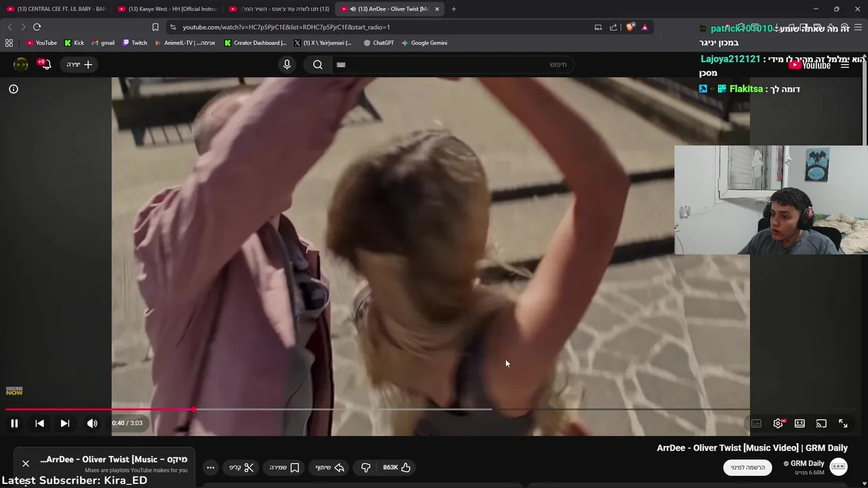Image resolution: width=868 pixels, height=488 pixels.
Task: Open the share (שיתוף) button
Action: click(330, 468)
